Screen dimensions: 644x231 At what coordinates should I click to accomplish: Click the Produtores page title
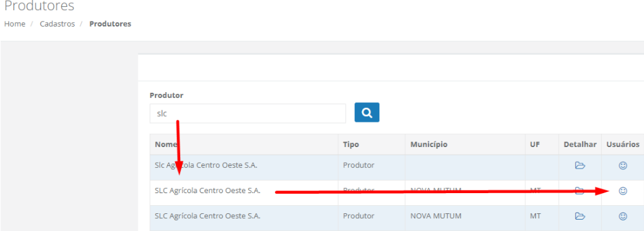pos(39,6)
